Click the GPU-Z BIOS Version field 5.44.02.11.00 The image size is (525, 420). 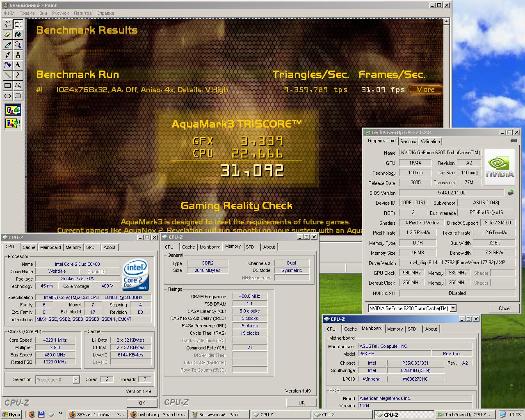pyautogui.click(x=452, y=193)
